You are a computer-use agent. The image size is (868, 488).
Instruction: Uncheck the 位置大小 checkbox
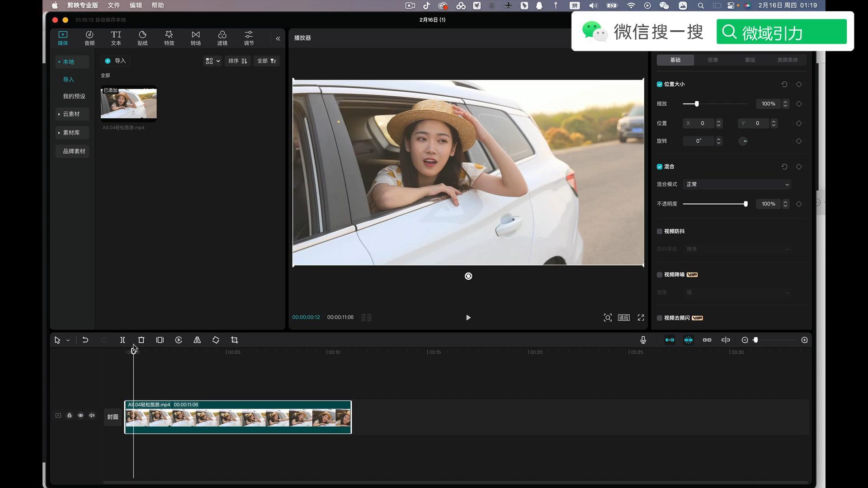point(660,84)
